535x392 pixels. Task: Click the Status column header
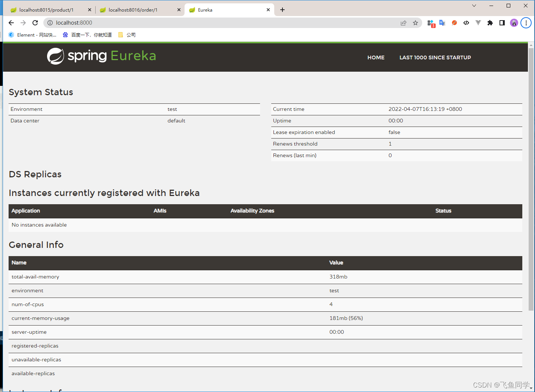click(443, 211)
